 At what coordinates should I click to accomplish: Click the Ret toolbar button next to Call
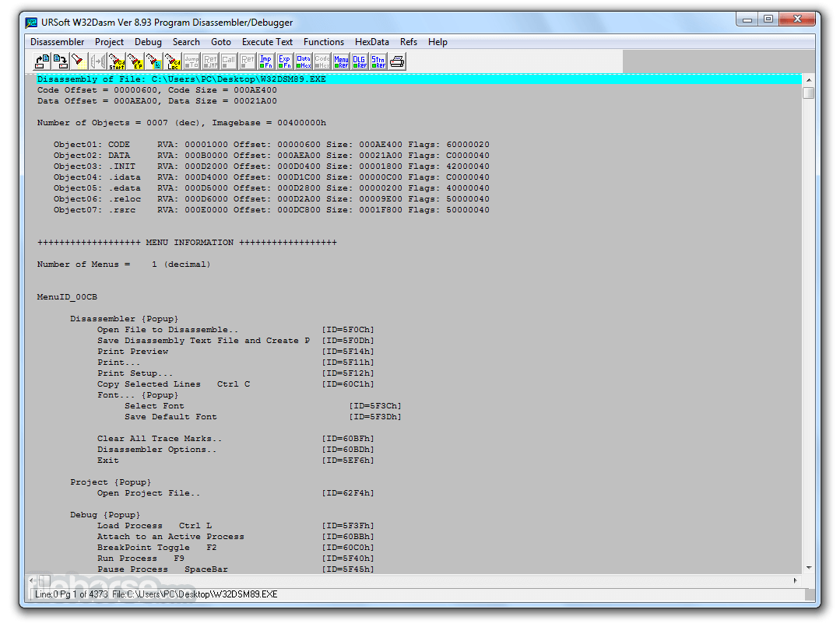(x=248, y=61)
